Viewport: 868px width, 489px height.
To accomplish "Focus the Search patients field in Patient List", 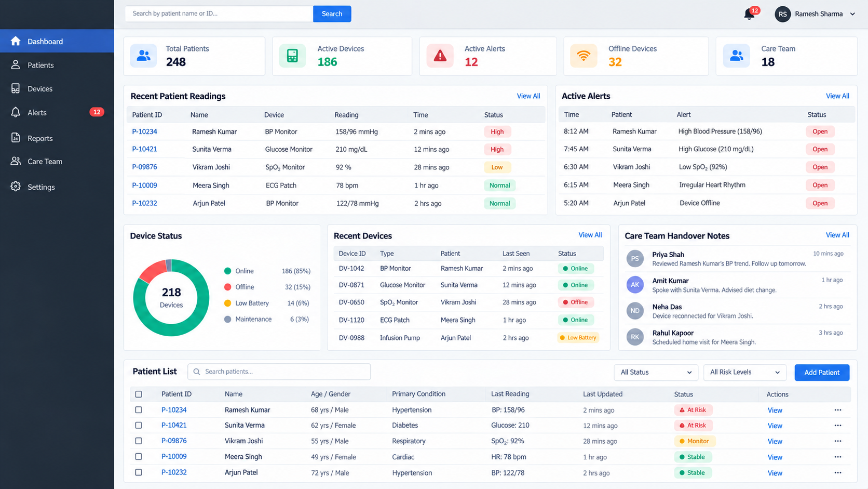I will point(279,372).
